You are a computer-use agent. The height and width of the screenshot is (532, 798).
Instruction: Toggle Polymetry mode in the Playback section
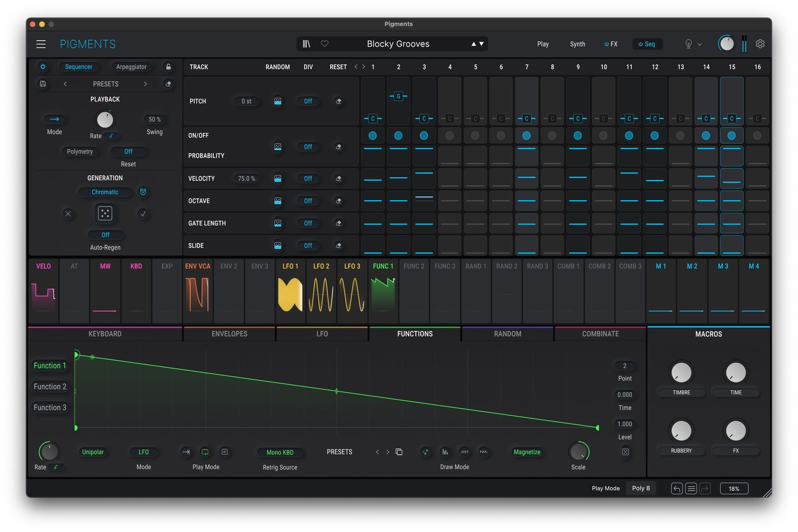80,151
